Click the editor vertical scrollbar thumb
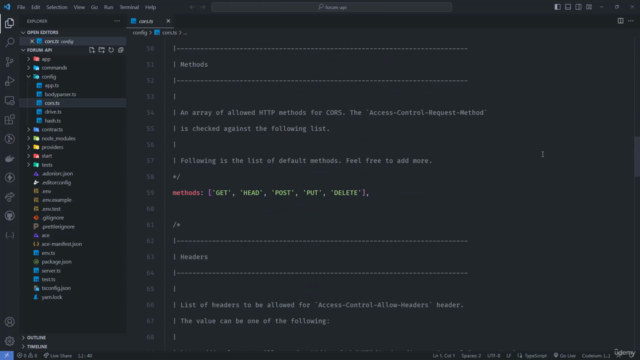640x360 pixels. point(637,156)
